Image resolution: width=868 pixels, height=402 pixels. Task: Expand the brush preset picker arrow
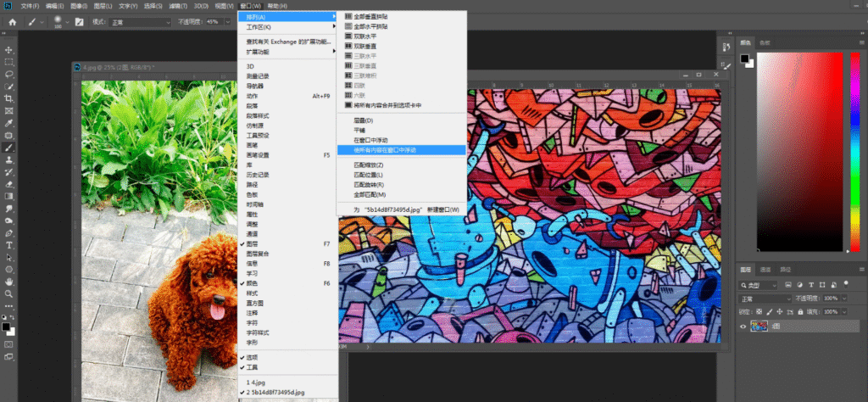pyautogui.click(x=67, y=22)
